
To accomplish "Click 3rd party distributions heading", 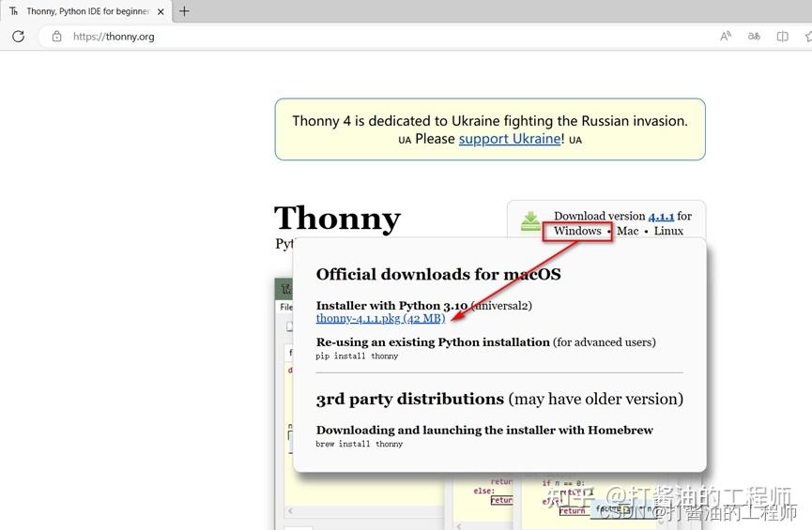I will (x=409, y=399).
